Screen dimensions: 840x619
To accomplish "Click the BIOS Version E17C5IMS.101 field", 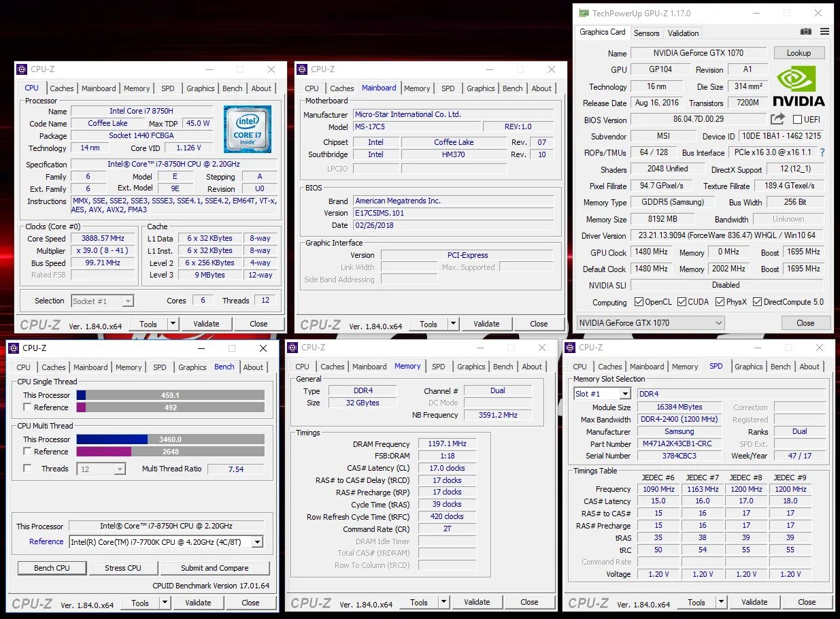I will tap(454, 213).
